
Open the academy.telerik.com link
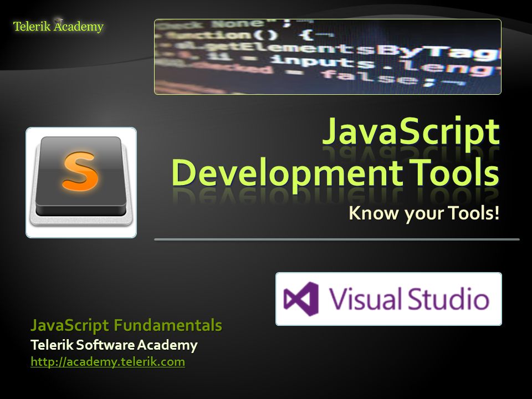[x=108, y=362]
